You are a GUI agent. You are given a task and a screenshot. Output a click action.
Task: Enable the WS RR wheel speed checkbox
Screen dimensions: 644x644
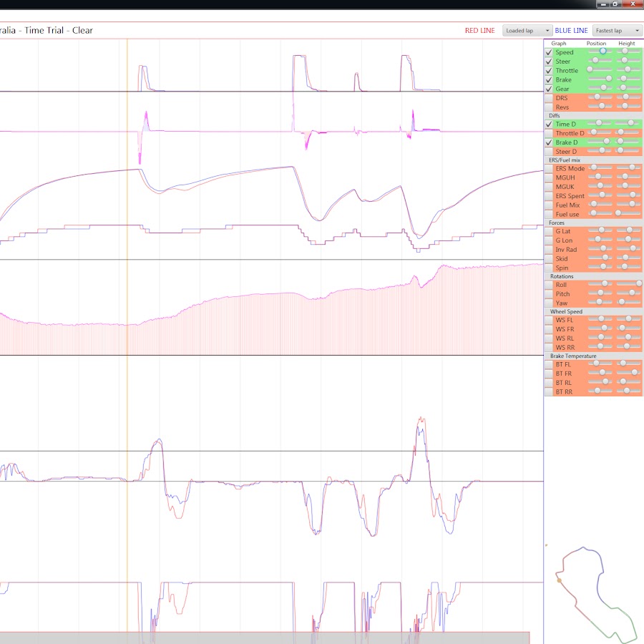click(549, 348)
